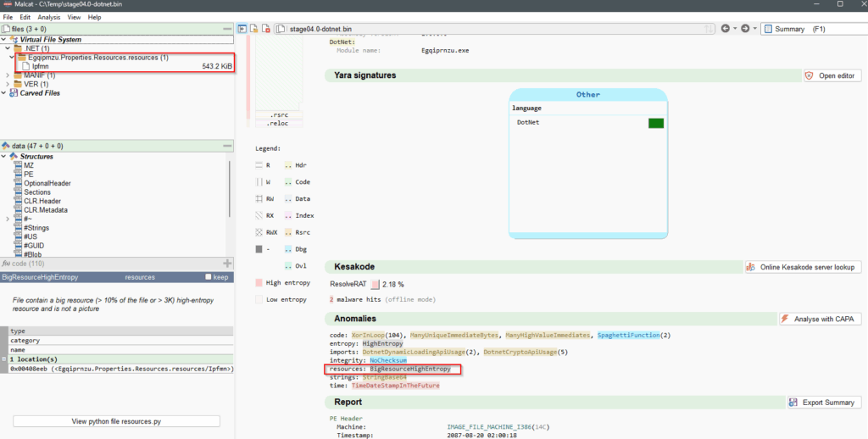Click the navigate back arrow icon
The width and height of the screenshot is (868, 439).
coord(726,29)
